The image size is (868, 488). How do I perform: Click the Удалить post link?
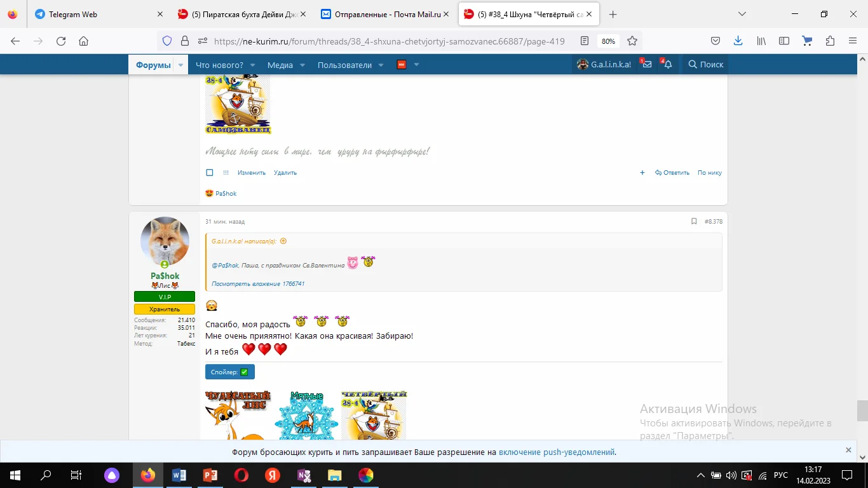click(285, 173)
